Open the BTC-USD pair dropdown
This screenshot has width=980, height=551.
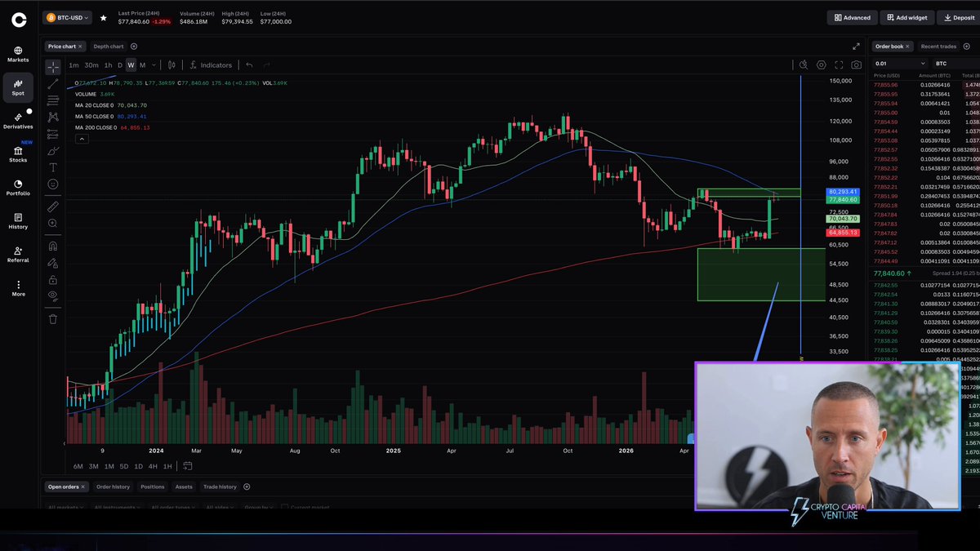[x=69, y=17]
